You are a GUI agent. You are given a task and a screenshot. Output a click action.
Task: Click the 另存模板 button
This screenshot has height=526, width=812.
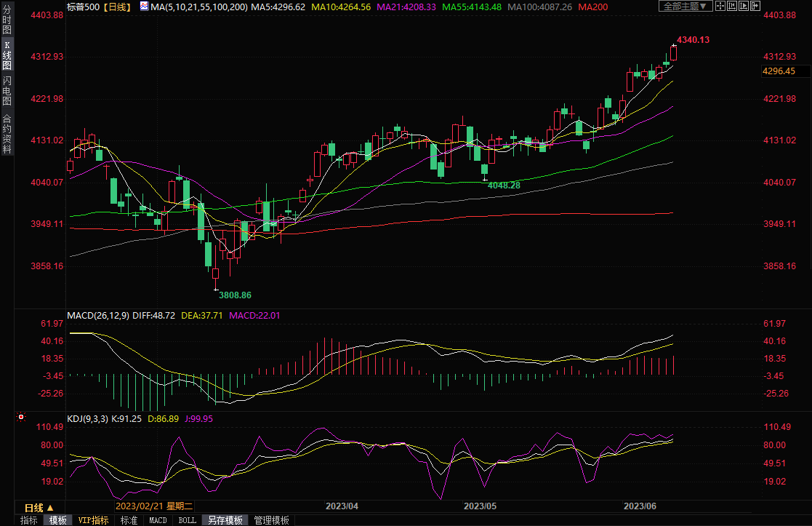click(x=225, y=520)
